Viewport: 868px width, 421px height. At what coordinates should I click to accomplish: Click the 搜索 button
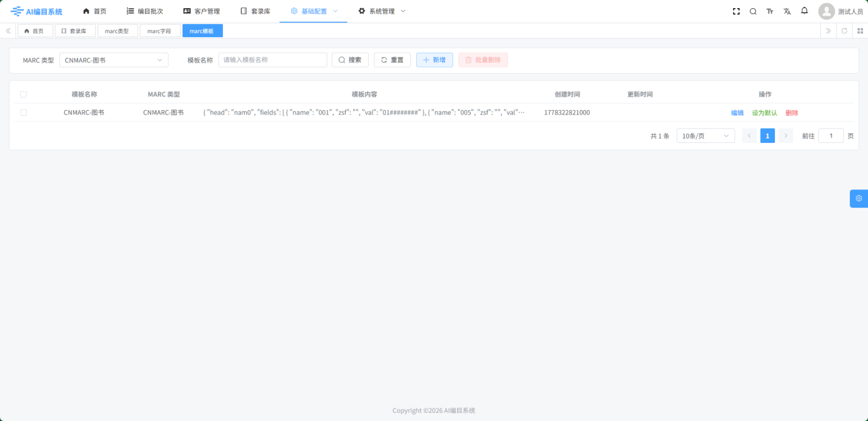point(350,60)
